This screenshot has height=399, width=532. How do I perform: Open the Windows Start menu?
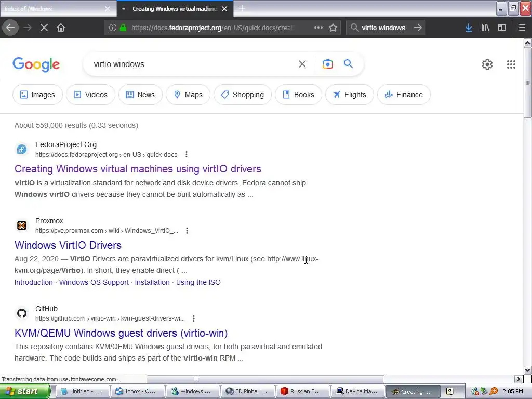[24, 391]
